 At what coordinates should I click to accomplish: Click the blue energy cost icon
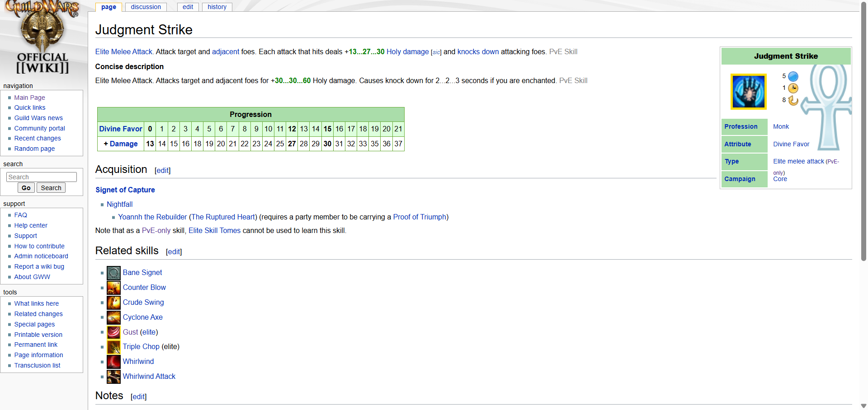point(793,76)
